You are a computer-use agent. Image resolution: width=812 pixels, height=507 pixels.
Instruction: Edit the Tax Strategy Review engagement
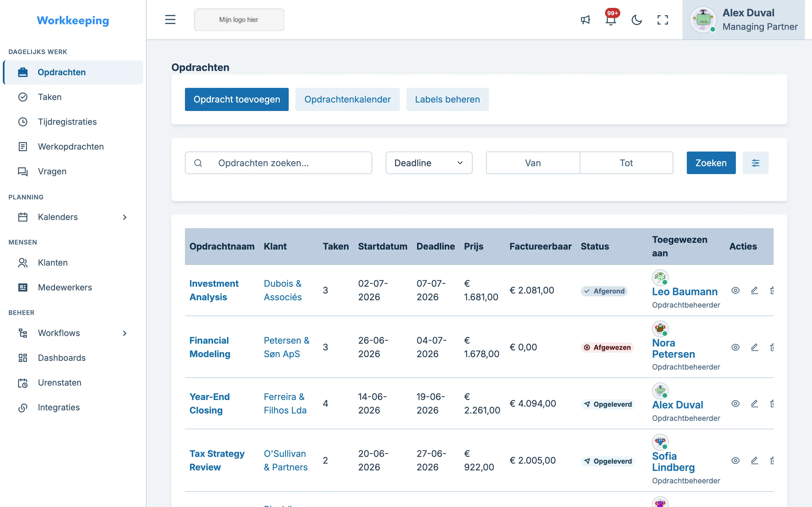(x=754, y=461)
